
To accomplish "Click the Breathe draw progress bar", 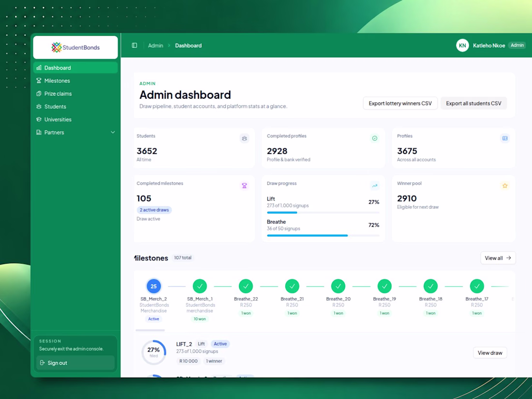I will (x=323, y=236).
